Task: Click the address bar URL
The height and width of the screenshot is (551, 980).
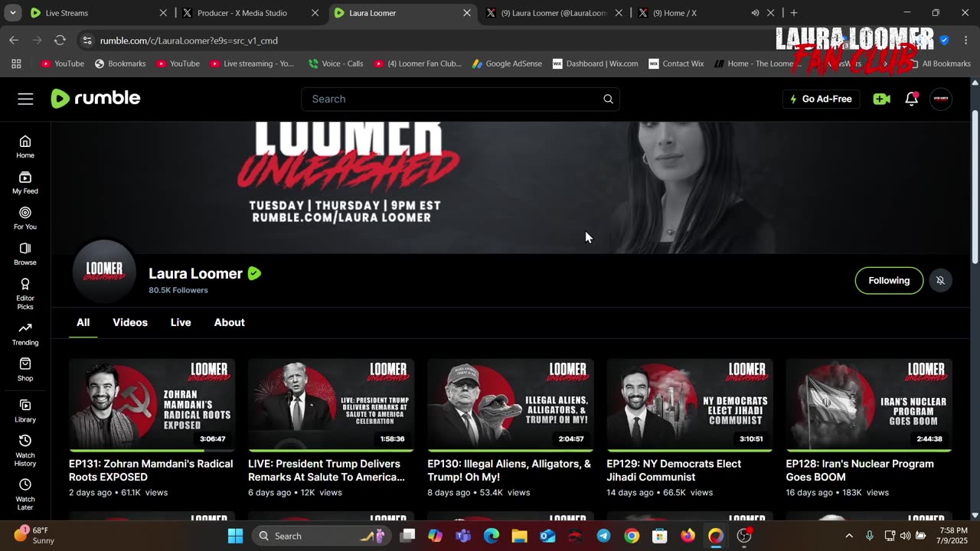Action: click(189, 41)
